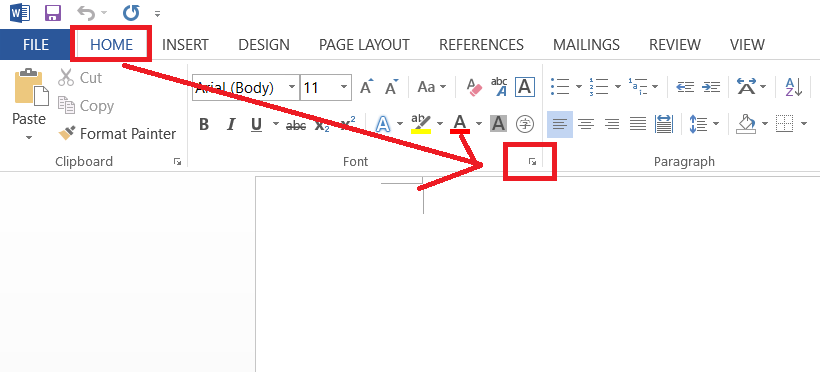
Task: Toggle bold formatting
Action: tap(204, 125)
